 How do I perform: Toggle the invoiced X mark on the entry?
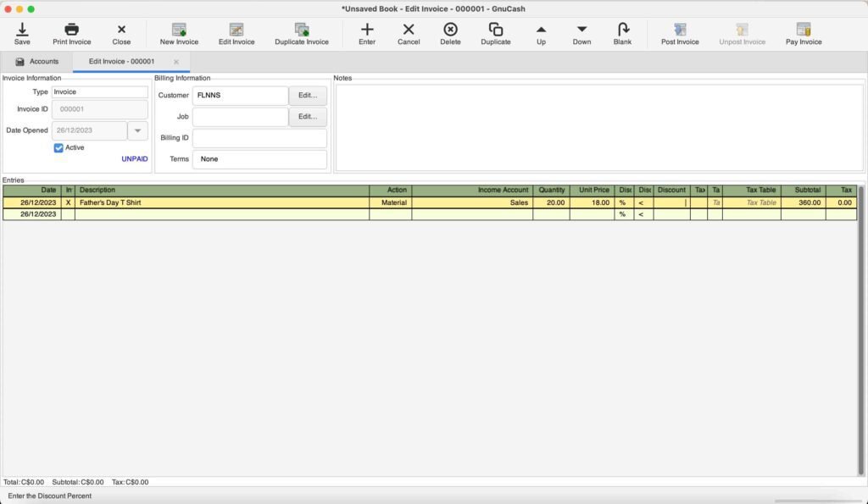click(x=70, y=202)
